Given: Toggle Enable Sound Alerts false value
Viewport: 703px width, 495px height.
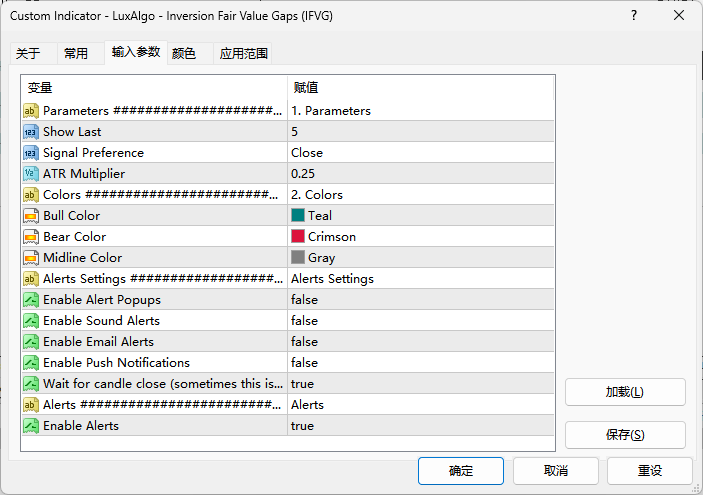Looking at the screenshot, I should (x=421, y=321).
